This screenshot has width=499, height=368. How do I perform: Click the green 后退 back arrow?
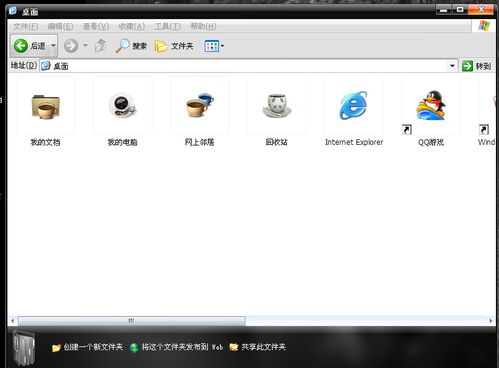tap(21, 46)
